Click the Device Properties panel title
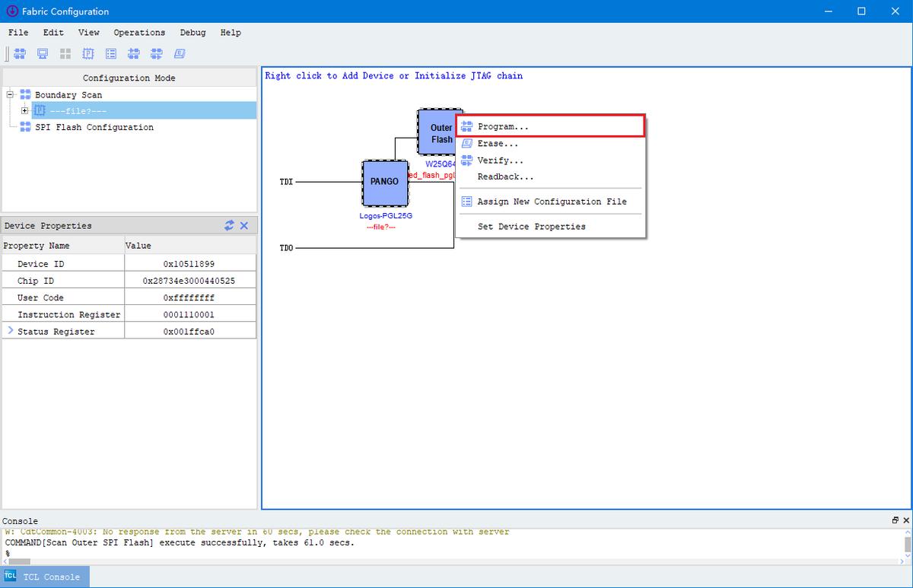 pyautogui.click(x=47, y=226)
